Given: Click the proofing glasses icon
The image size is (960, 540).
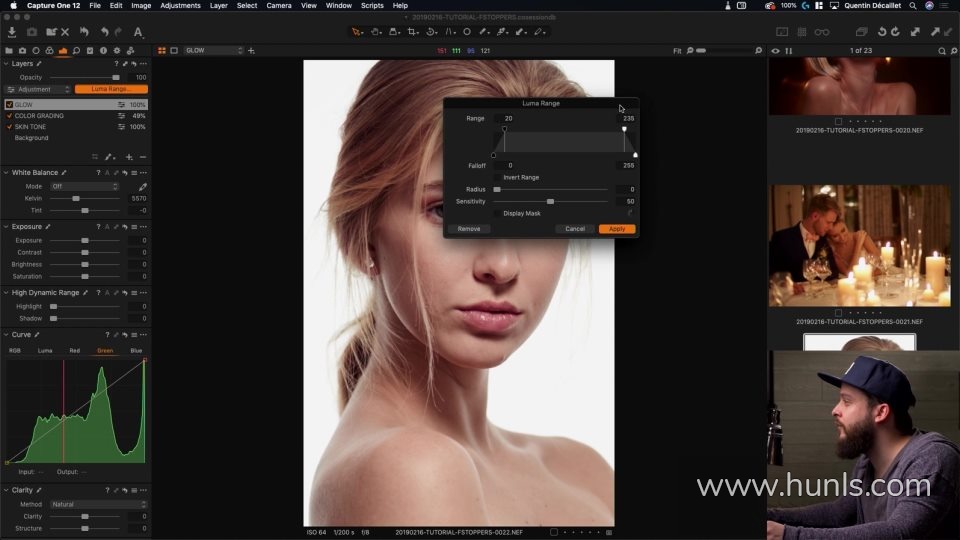Looking at the screenshot, I should point(822,32).
